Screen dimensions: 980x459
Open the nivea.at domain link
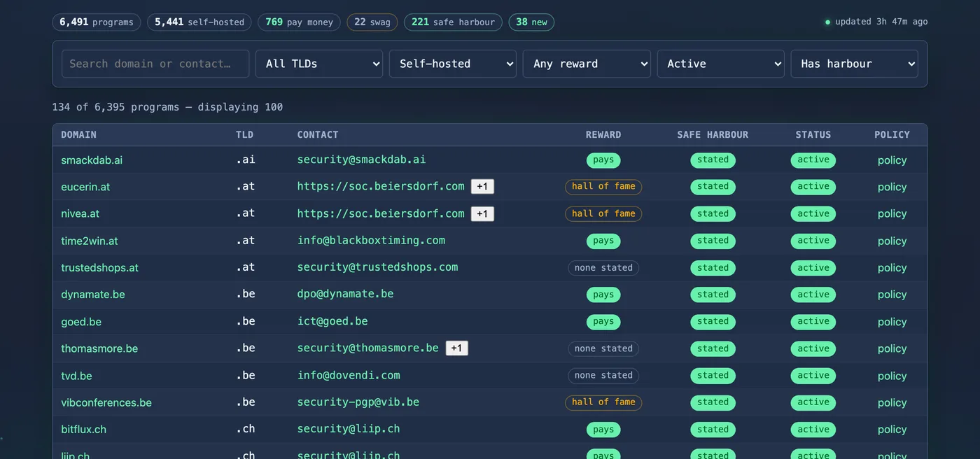(x=80, y=213)
